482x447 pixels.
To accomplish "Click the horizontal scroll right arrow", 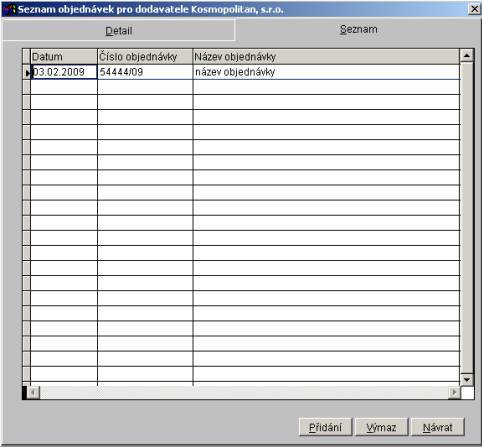I will point(454,392).
